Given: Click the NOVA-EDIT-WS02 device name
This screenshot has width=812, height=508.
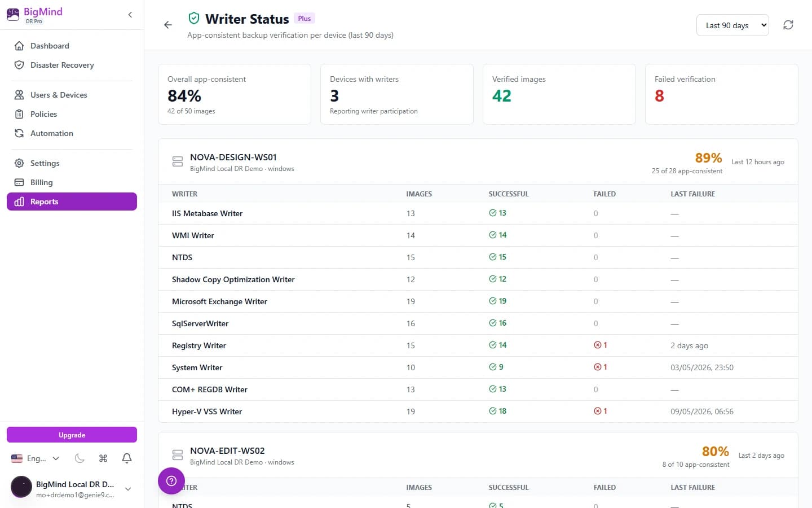Looking at the screenshot, I should 227,450.
